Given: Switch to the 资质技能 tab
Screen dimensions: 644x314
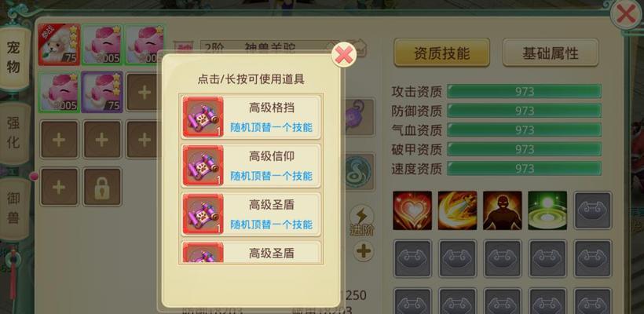Looking at the screenshot, I should [441, 53].
